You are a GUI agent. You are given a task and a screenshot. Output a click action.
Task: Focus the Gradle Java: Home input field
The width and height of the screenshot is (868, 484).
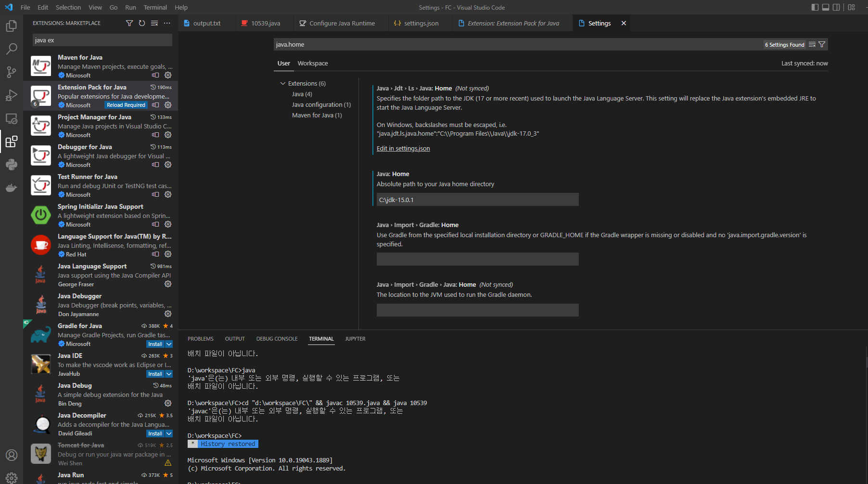[477, 310]
